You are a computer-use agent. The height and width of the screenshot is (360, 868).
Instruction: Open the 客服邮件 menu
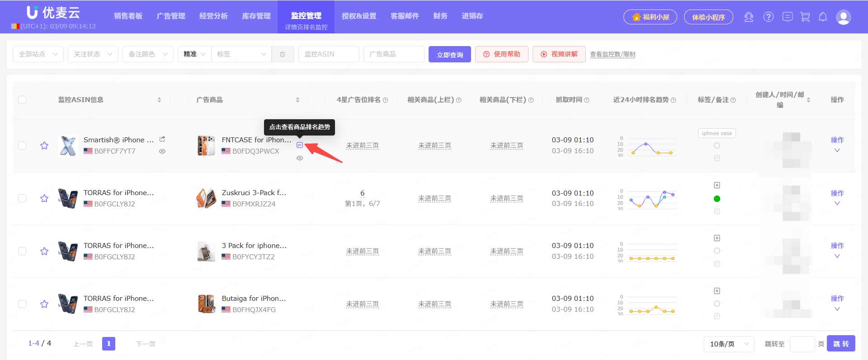click(405, 16)
